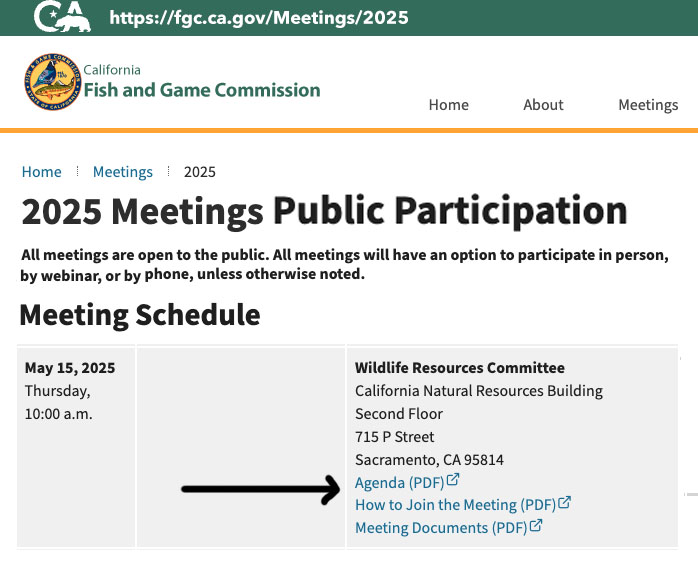This screenshot has height=562, width=698.
Task: Open How to Join the Meeting (PDF)
Action: click(x=455, y=505)
